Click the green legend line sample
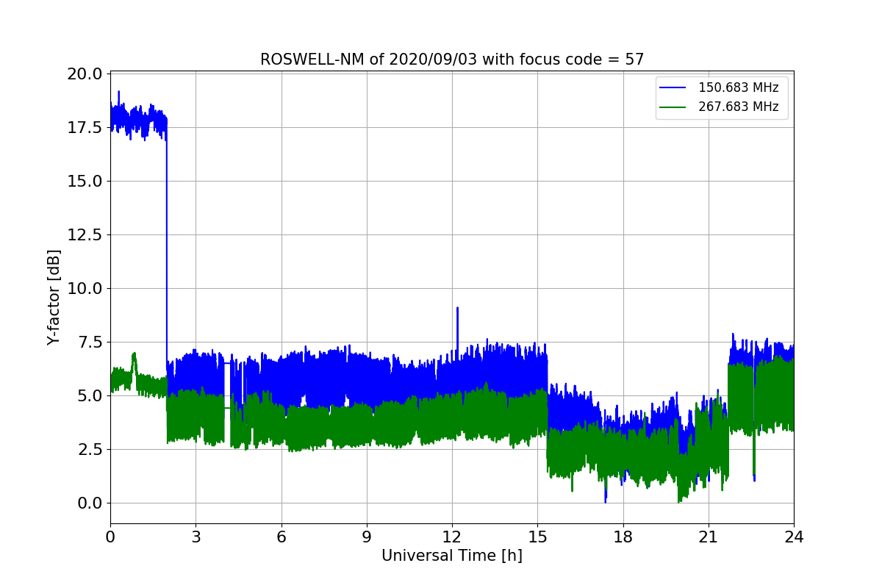 (x=673, y=107)
